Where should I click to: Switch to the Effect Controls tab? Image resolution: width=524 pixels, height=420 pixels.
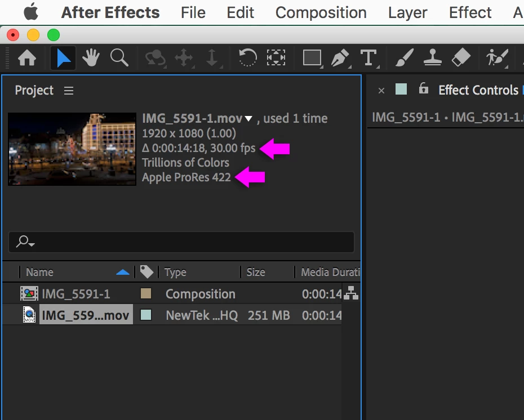click(x=478, y=90)
